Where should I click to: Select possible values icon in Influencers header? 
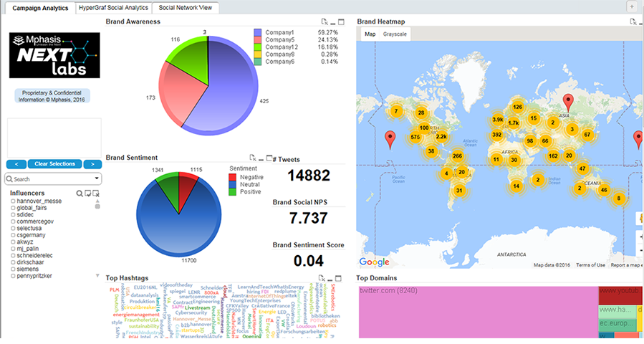click(x=88, y=193)
